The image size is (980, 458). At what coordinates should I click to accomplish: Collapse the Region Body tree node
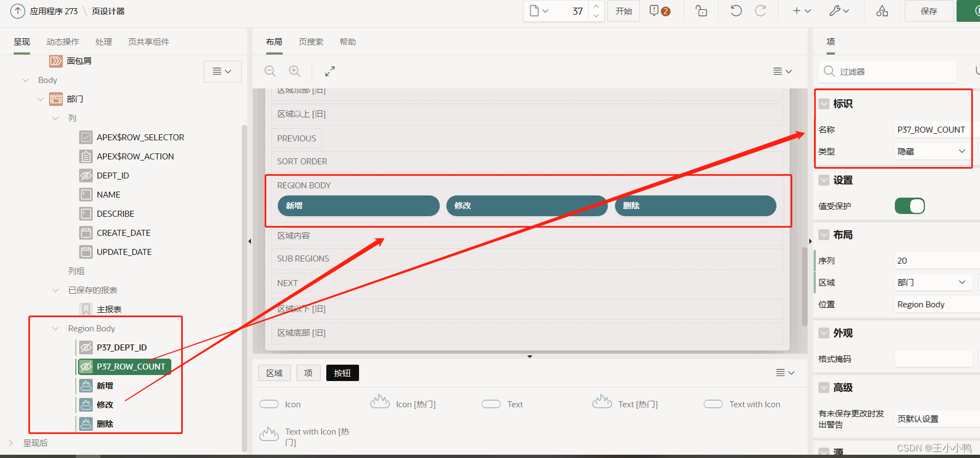[55, 329]
